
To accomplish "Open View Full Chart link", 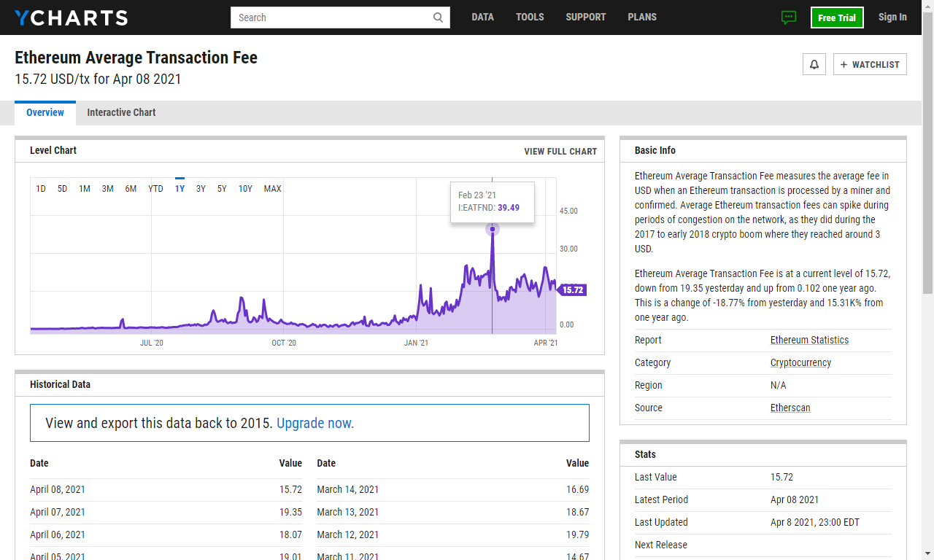I will pos(560,152).
